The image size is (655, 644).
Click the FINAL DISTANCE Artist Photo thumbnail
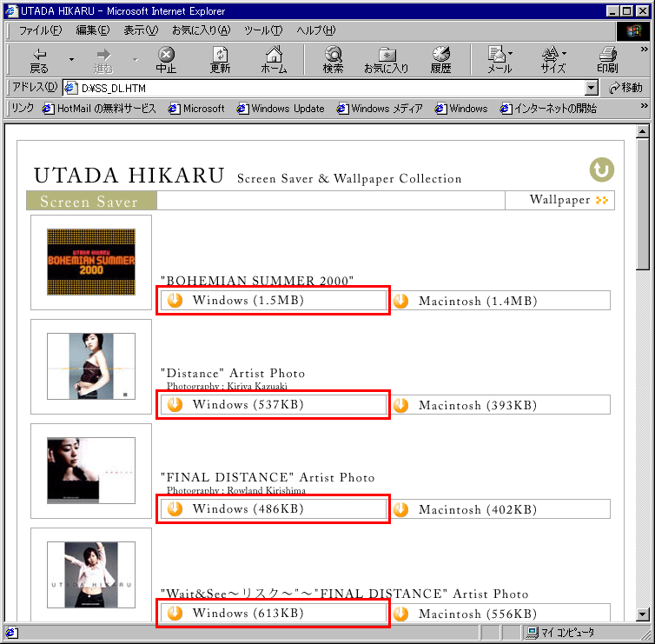pos(91,470)
